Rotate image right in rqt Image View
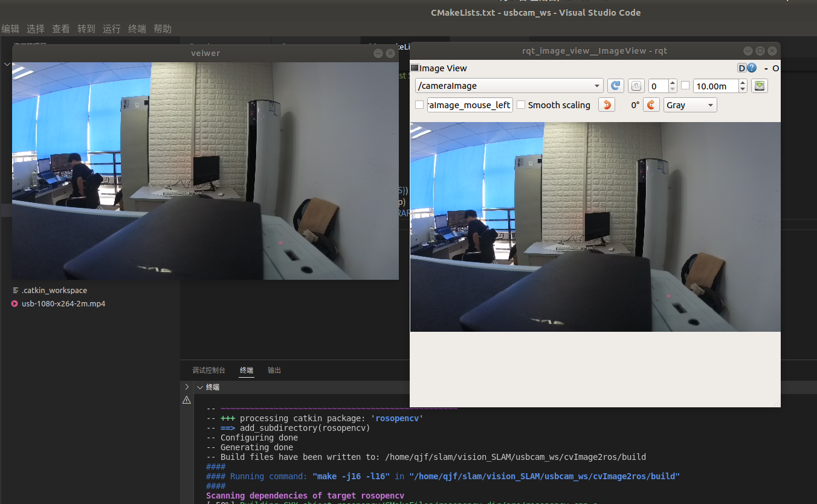Viewport: 817px width, 504px height. pyautogui.click(x=651, y=105)
